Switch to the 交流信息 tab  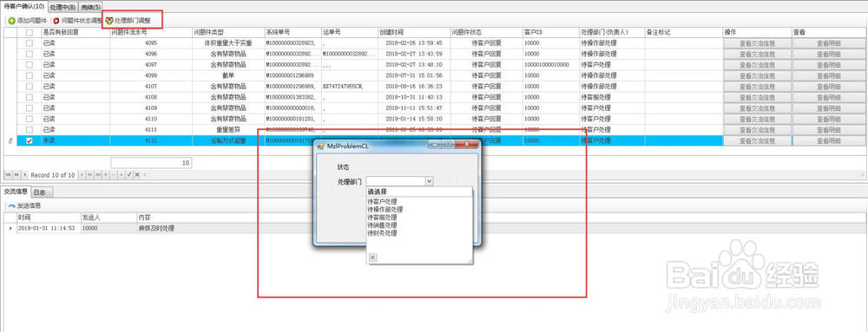pyautogui.click(x=16, y=192)
